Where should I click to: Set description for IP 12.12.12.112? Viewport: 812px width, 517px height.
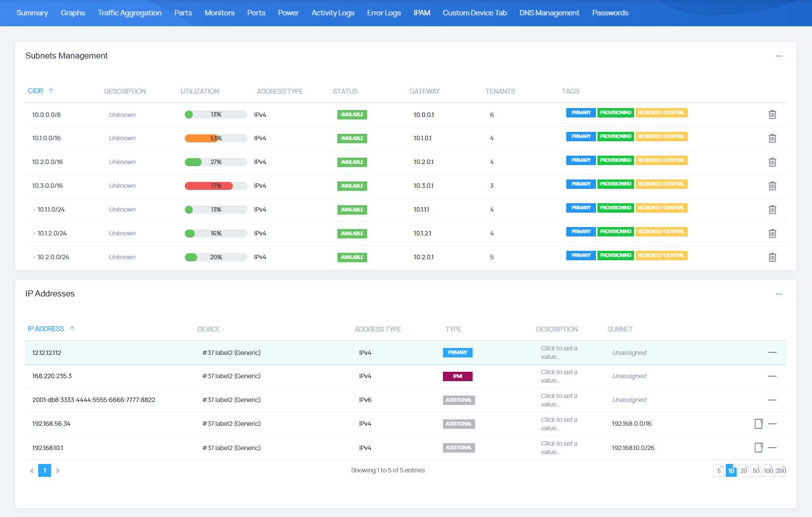559,352
